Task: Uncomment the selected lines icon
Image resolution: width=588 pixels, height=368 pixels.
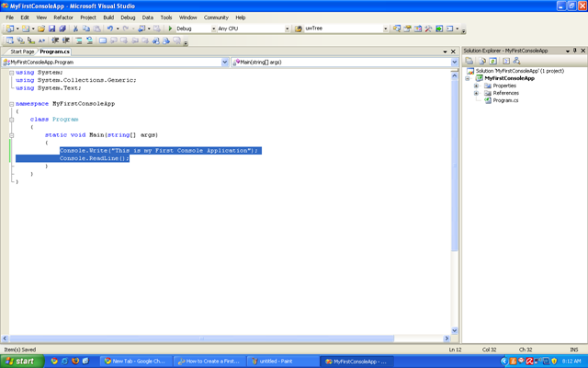Action: [x=90, y=40]
